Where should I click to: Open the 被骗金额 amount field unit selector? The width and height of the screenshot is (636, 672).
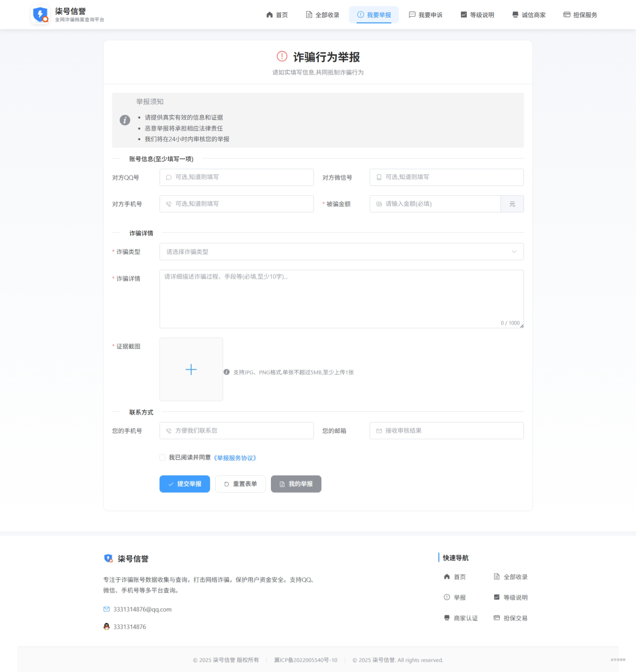tap(512, 204)
